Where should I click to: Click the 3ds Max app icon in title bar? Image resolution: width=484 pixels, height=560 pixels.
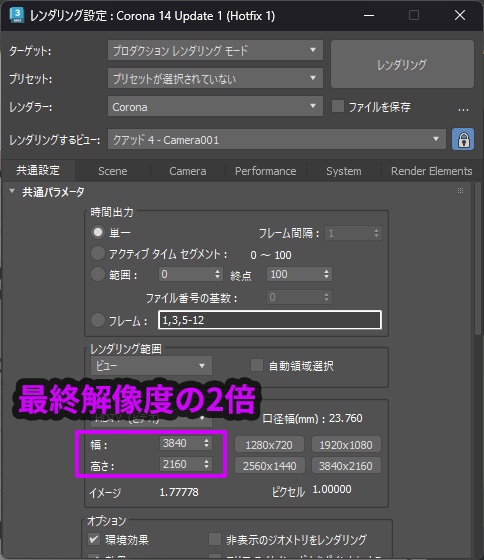[x=17, y=15]
